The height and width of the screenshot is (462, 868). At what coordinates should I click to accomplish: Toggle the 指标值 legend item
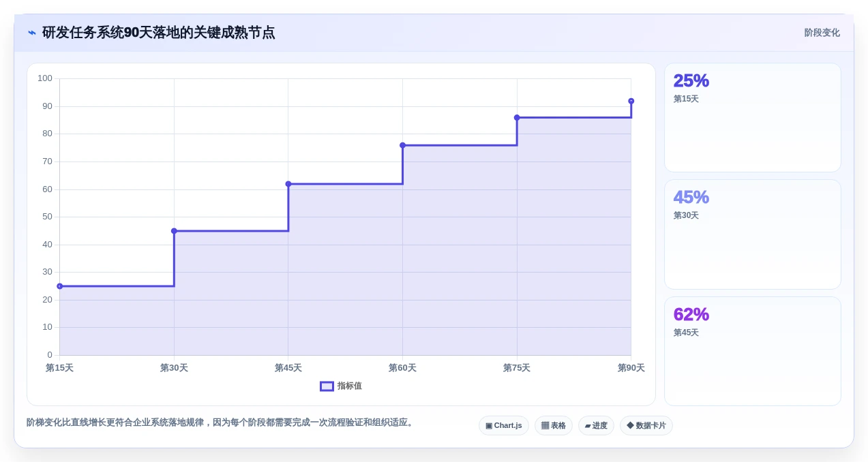click(341, 386)
